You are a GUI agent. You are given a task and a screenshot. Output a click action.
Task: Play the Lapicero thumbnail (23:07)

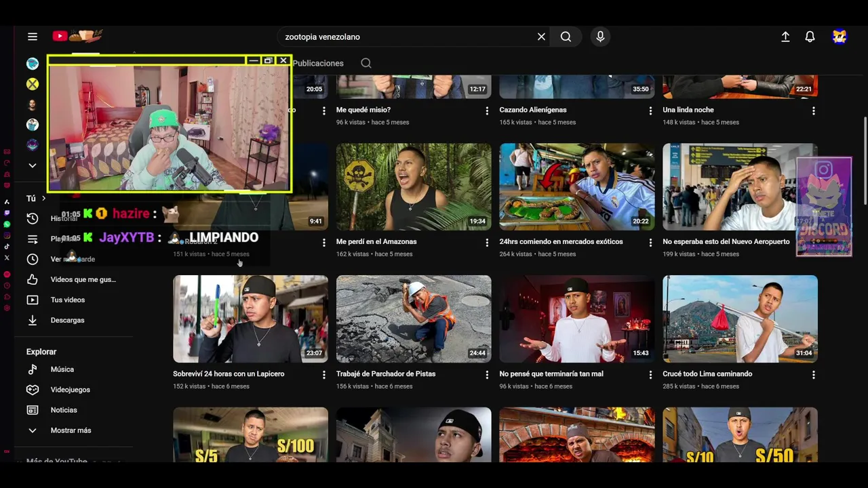pyautogui.click(x=250, y=319)
